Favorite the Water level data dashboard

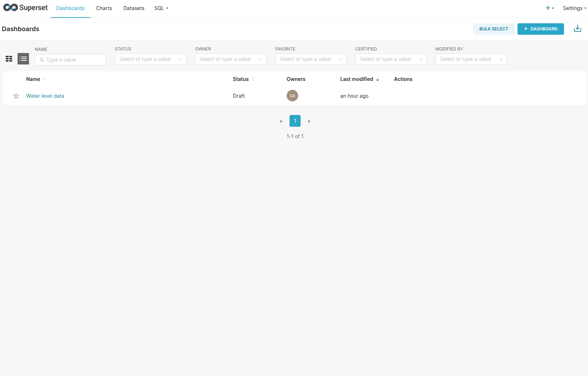(x=16, y=96)
